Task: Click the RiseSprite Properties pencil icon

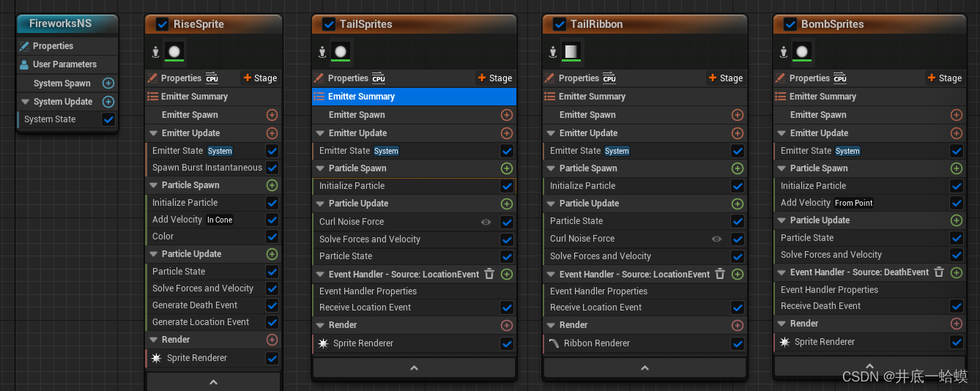Action: click(152, 78)
